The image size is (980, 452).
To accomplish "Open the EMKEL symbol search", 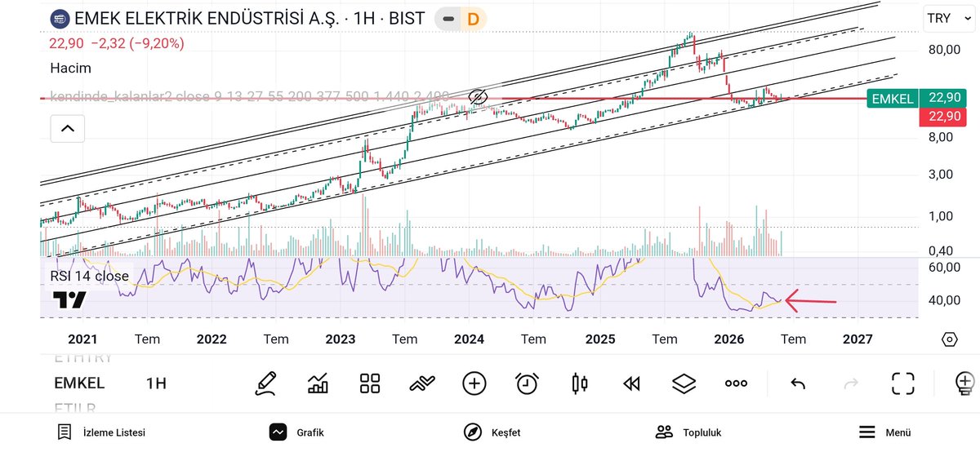I will click(79, 383).
